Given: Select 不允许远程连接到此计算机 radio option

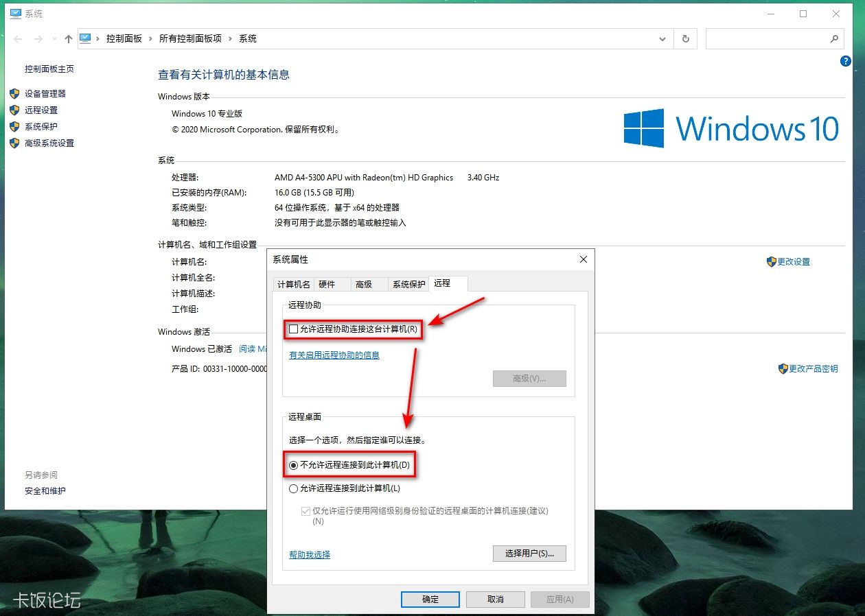Looking at the screenshot, I should tap(294, 465).
